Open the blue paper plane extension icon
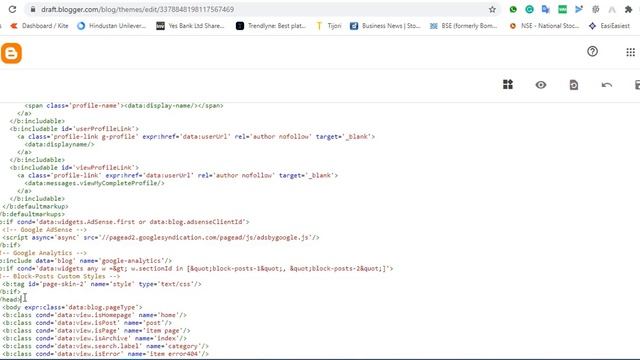The height and width of the screenshot is (360, 640). pos(579,9)
